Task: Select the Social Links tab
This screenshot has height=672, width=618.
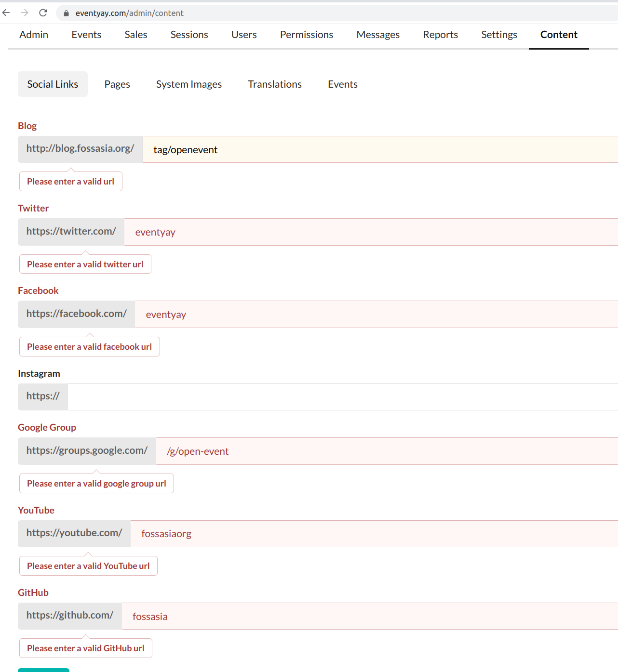Action: coord(53,84)
